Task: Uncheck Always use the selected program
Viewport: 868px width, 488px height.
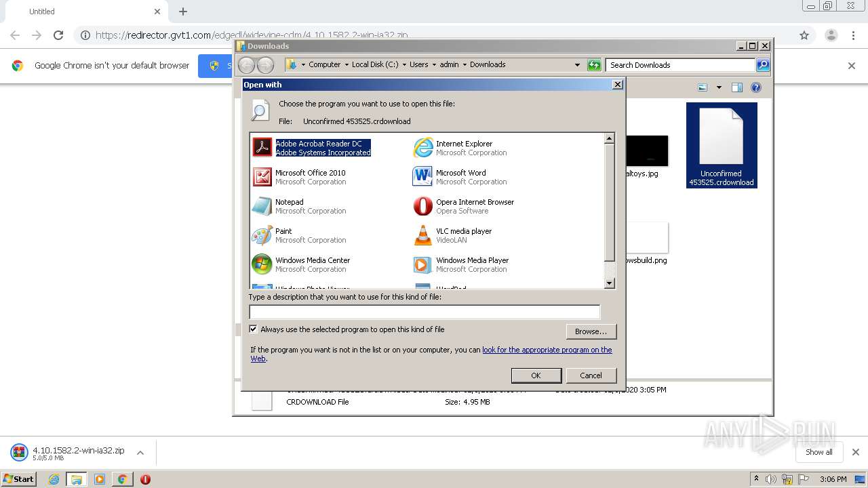Action: 254,329
